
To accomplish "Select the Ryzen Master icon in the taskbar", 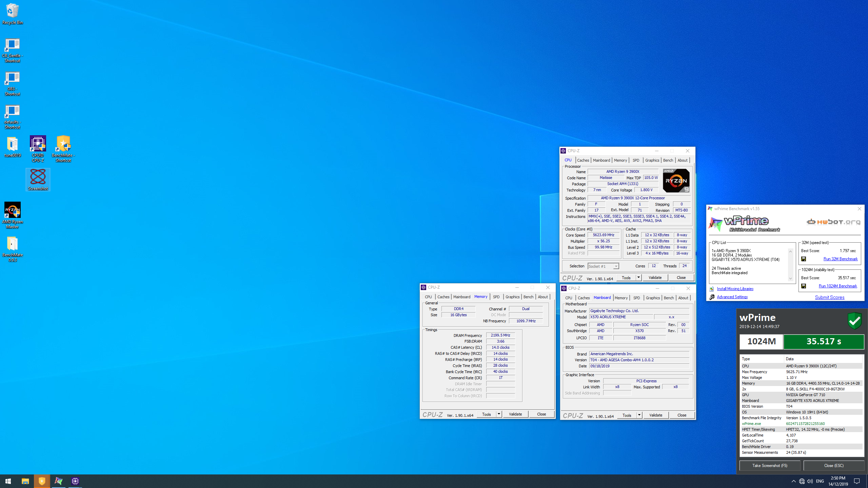I will (x=58, y=481).
